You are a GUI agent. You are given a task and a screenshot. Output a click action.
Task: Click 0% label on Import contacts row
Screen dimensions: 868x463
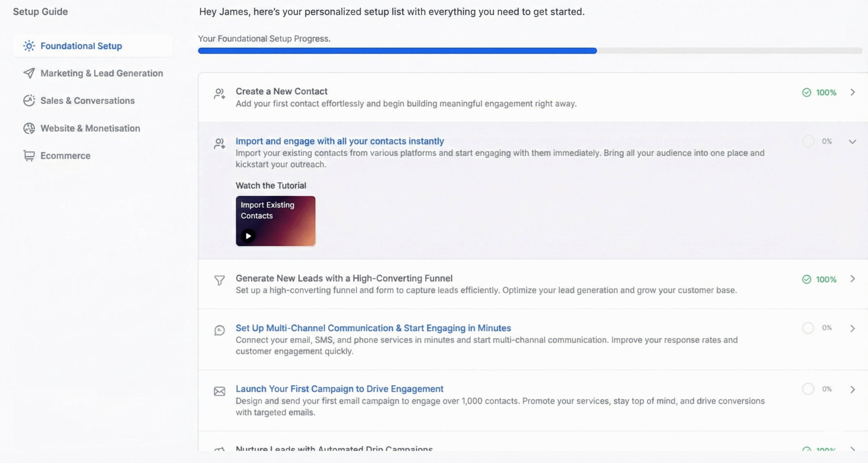click(827, 141)
